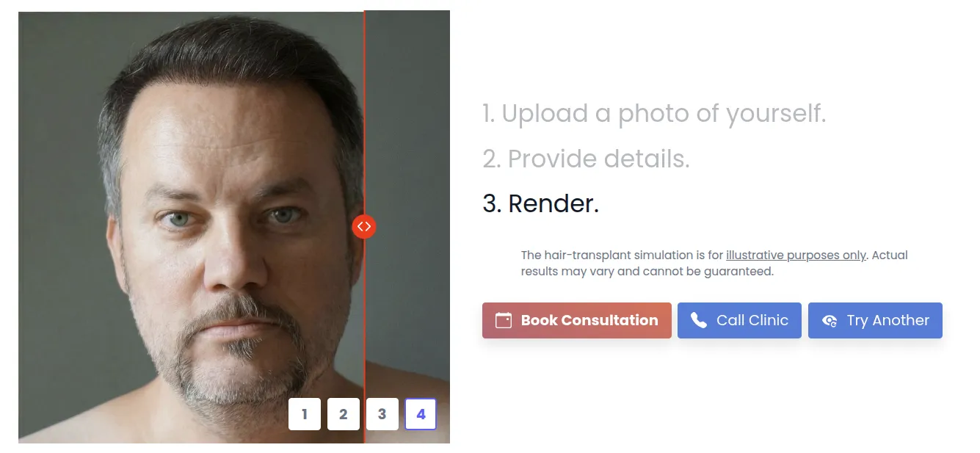Switch to variant 3 of the render
980x453 pixels.
click(382, 413)
